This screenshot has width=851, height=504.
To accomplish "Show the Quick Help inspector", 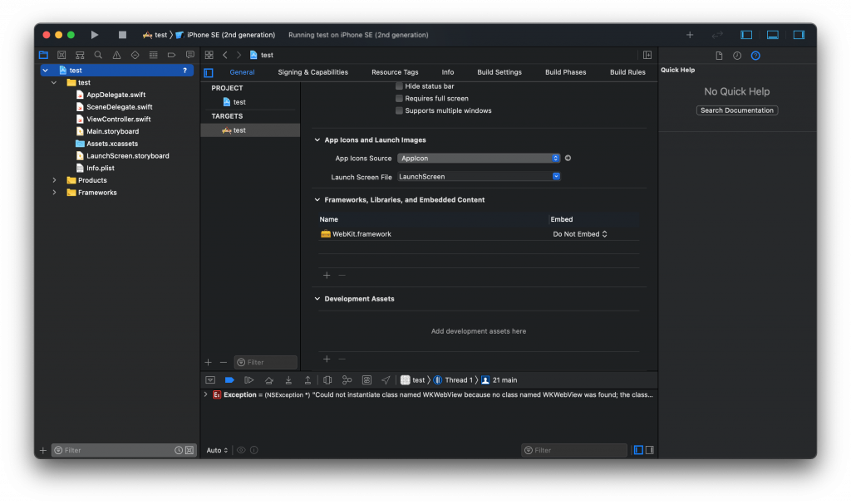I will click(x=755, y=56).
